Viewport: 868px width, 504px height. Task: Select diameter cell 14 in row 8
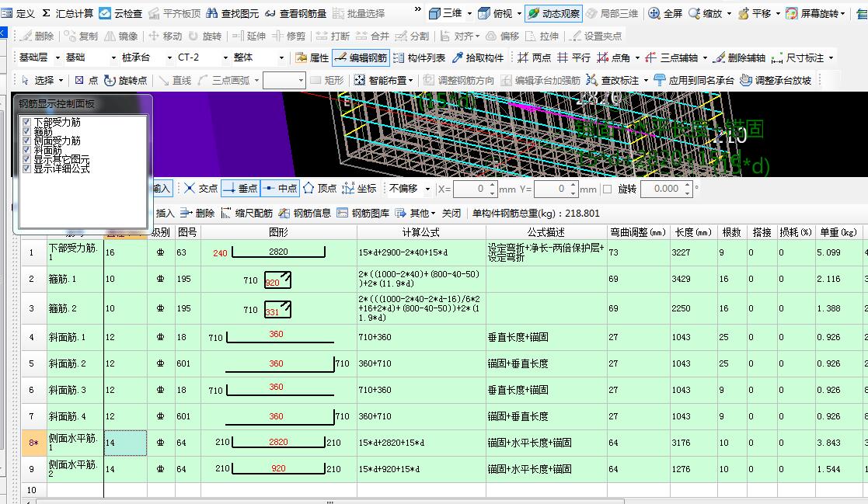click(x=126, y=443)
